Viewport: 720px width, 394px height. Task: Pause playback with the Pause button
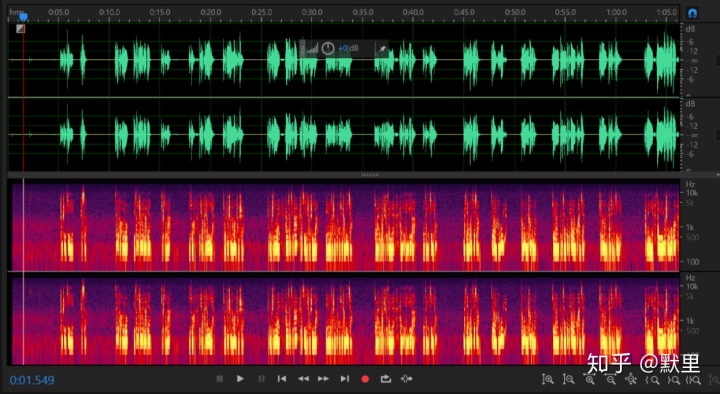click(261, 379)
